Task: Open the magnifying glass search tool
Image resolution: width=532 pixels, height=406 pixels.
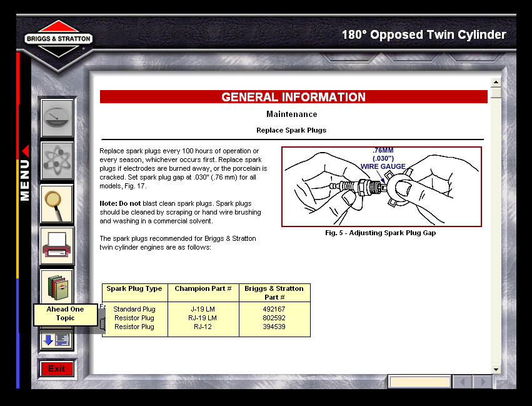Action: tap(57, 204)
